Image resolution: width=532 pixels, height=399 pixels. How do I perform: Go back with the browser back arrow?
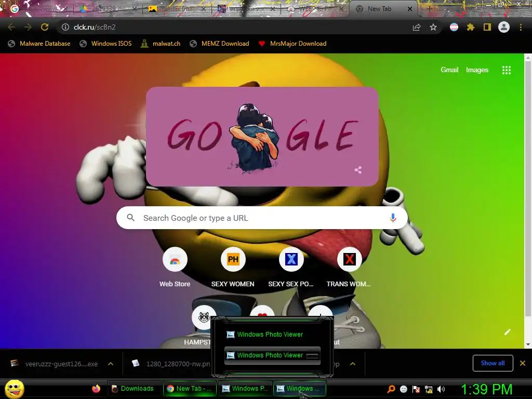11,27
